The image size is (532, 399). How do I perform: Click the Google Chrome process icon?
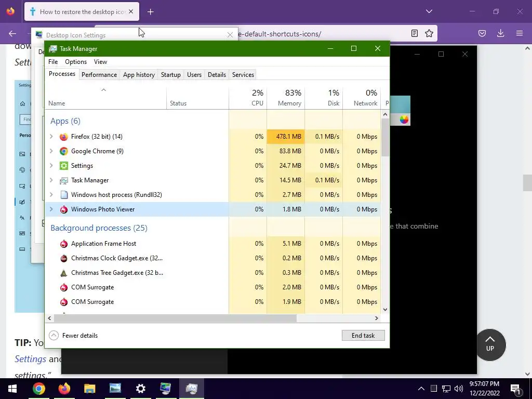click(64, 151)
